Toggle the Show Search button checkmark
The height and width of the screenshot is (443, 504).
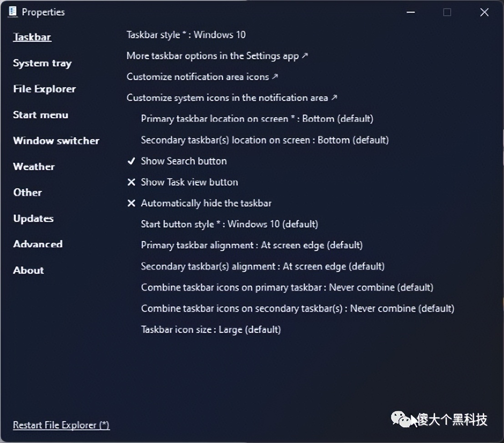(x=131, y=161)
